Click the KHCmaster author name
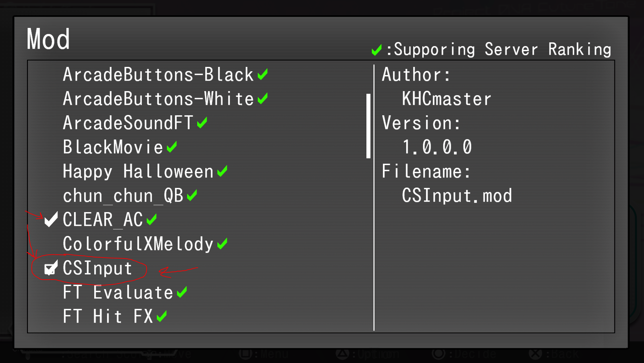 tap(446, 99)
